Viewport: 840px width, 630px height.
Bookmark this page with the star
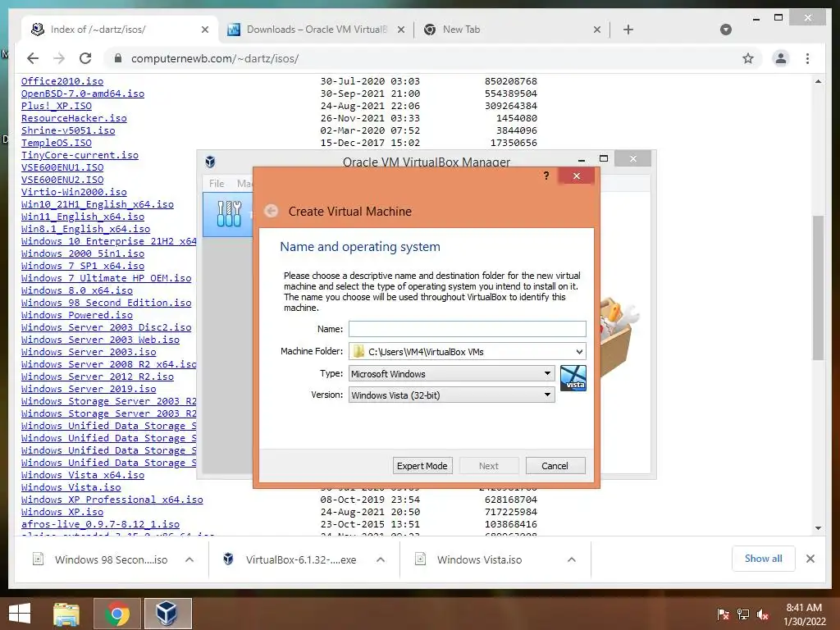coord(748,58)
